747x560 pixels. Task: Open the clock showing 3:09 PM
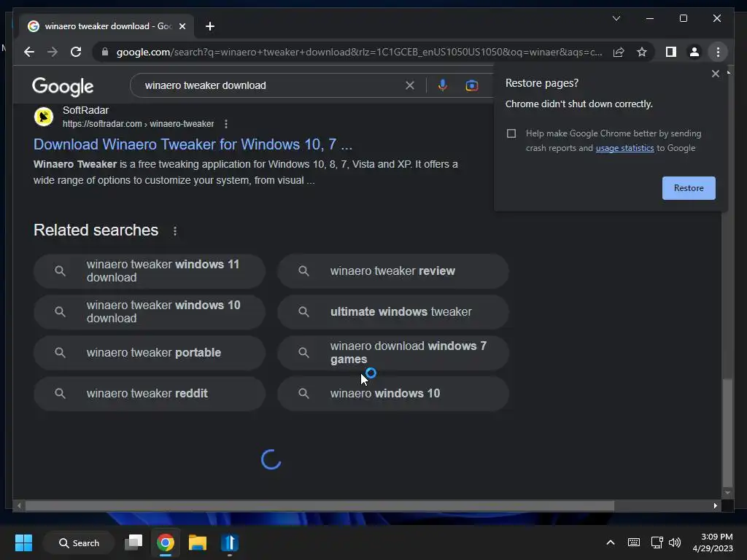click(713, 542)
